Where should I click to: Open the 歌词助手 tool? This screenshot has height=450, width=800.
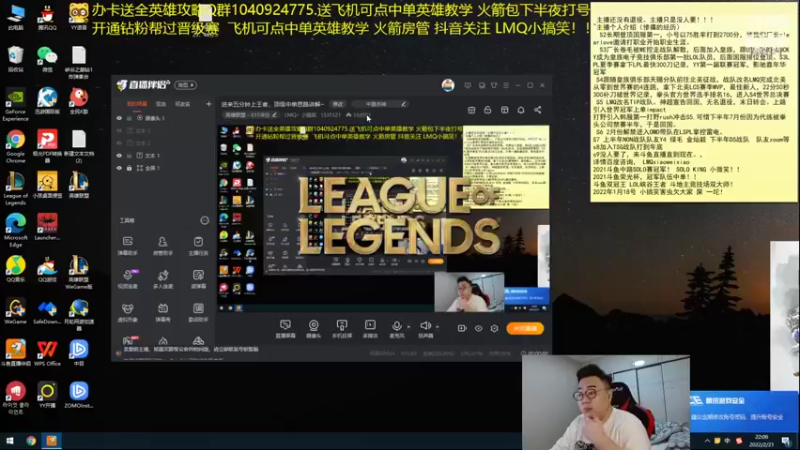(198, 312)
